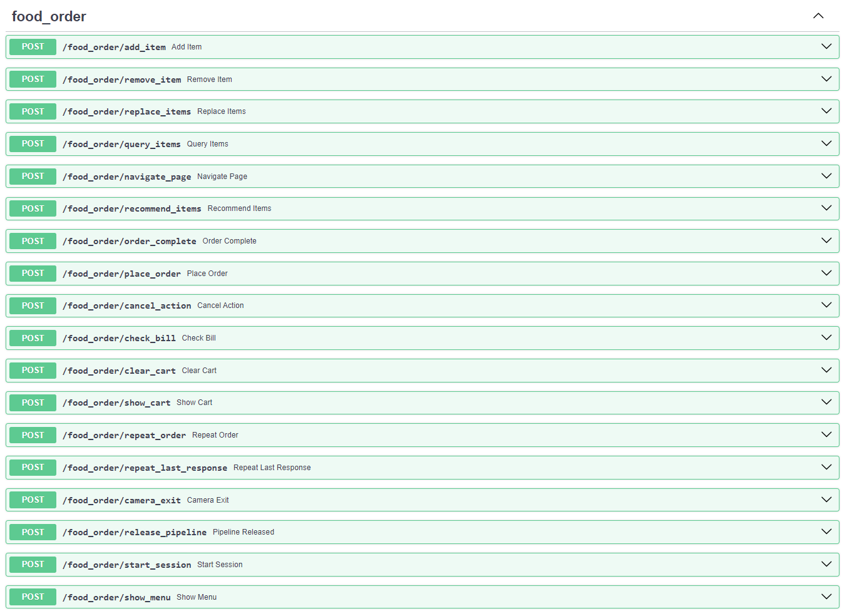Click POST badge for cancel_action
The height and width of the screenshot is (616, 847).
tap(33, 305)
